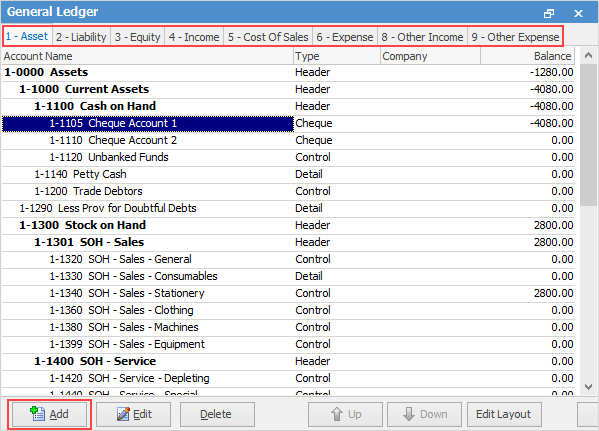Select the 1-0000 Assets header row
This screenshot has height=431, width=599.
(288, 72)
